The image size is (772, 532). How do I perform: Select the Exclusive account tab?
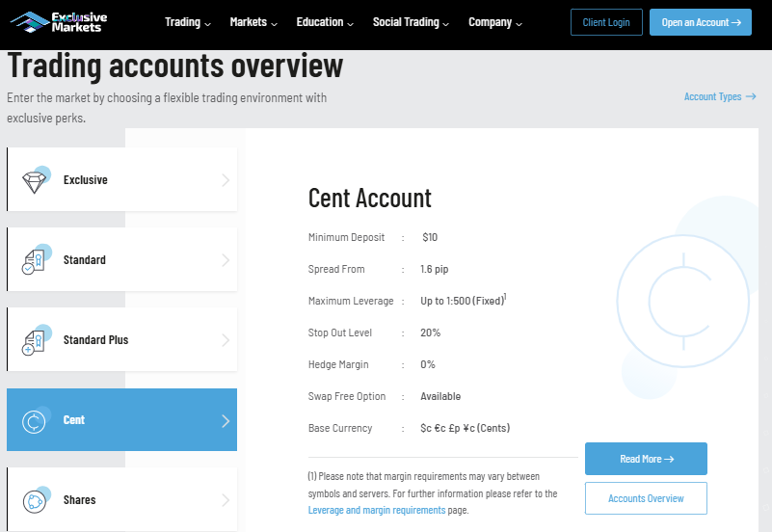pyautogui.click(x=122, y=179)
